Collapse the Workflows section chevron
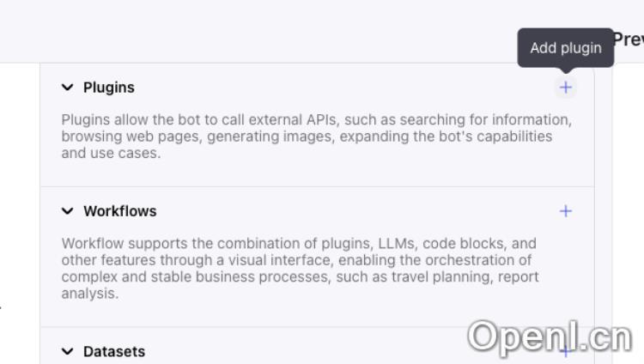644x364 pixels. [68, 211]
